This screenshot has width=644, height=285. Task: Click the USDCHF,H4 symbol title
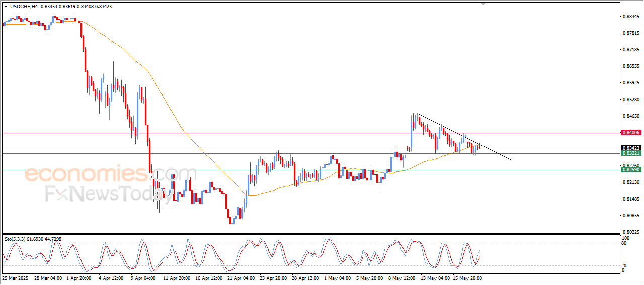pos(23,6)
